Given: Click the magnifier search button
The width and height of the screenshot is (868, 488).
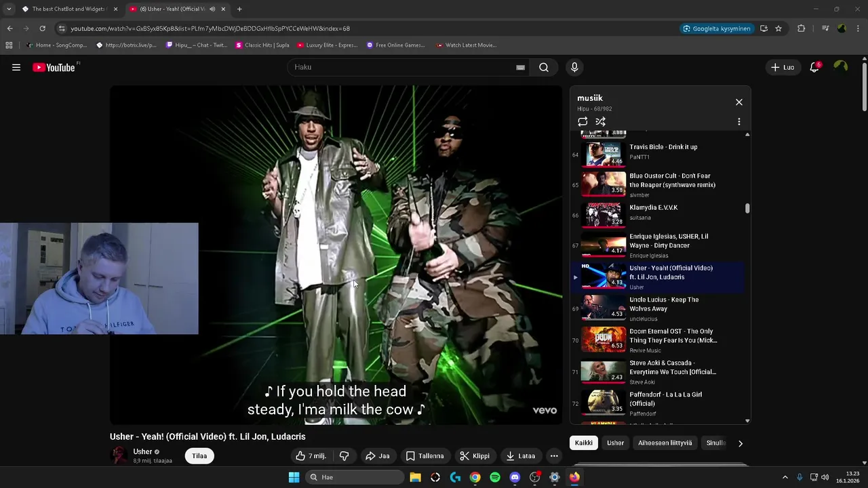Looking at the screenshot, I should click(544, 67).
